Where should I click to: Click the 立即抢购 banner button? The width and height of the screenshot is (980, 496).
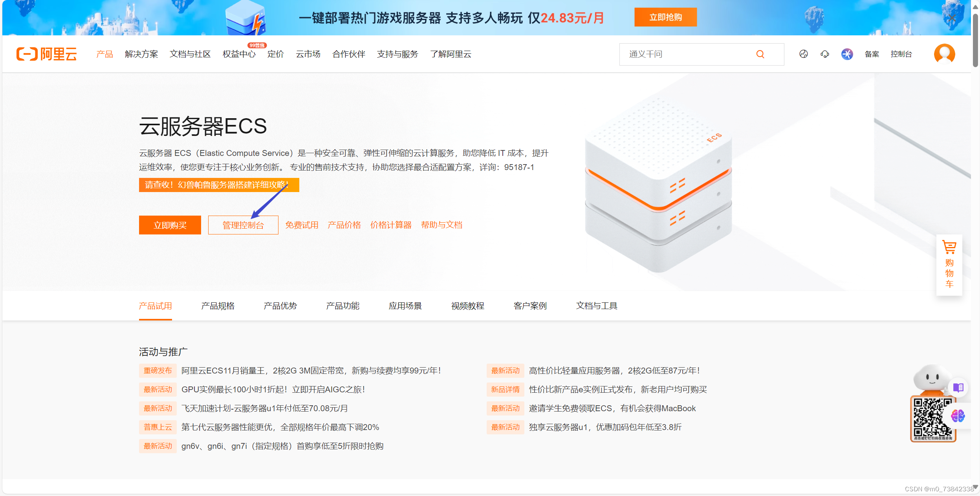coord(665,17)
